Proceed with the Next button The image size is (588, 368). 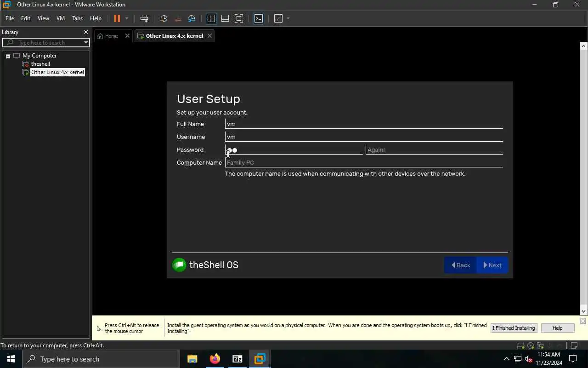pos(492,265)
